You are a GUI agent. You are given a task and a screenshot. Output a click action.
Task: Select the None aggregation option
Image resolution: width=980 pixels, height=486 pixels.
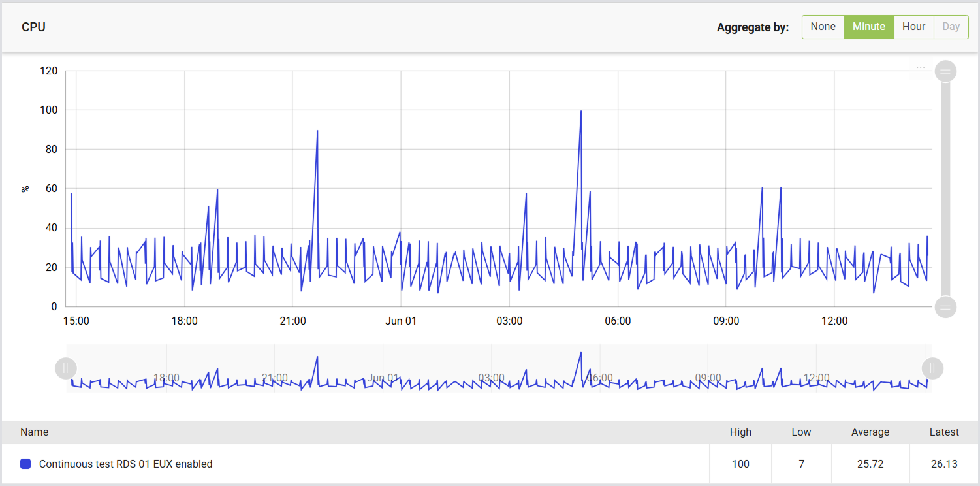click(823, 27)
